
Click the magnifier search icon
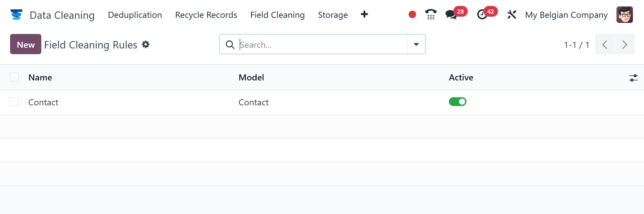click(230, 44)
